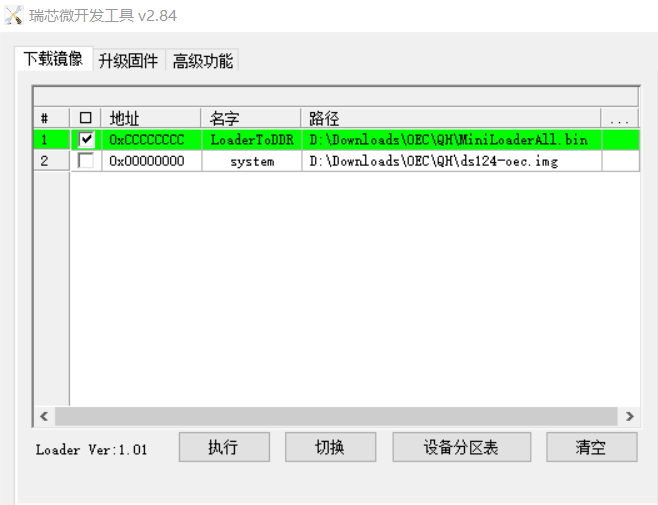This screenshot has width=658, height=505.
Task: Enable the system row checkbox
Action: point(86,161)
